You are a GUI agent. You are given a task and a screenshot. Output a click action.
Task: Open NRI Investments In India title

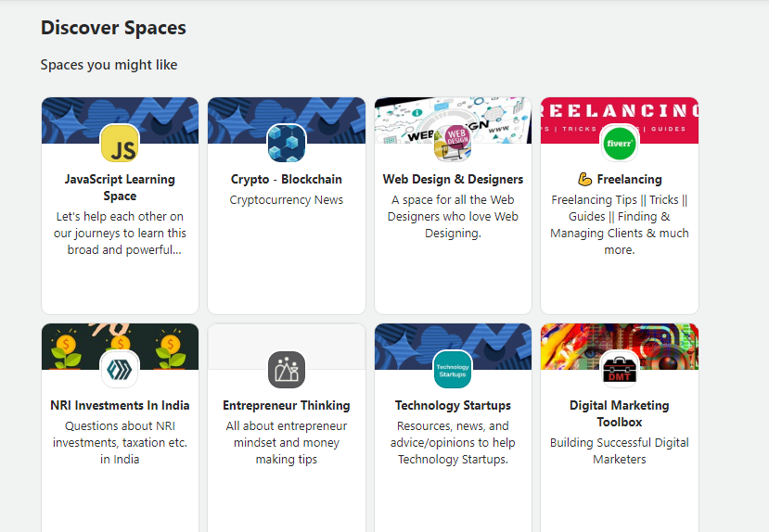[120, 406]
